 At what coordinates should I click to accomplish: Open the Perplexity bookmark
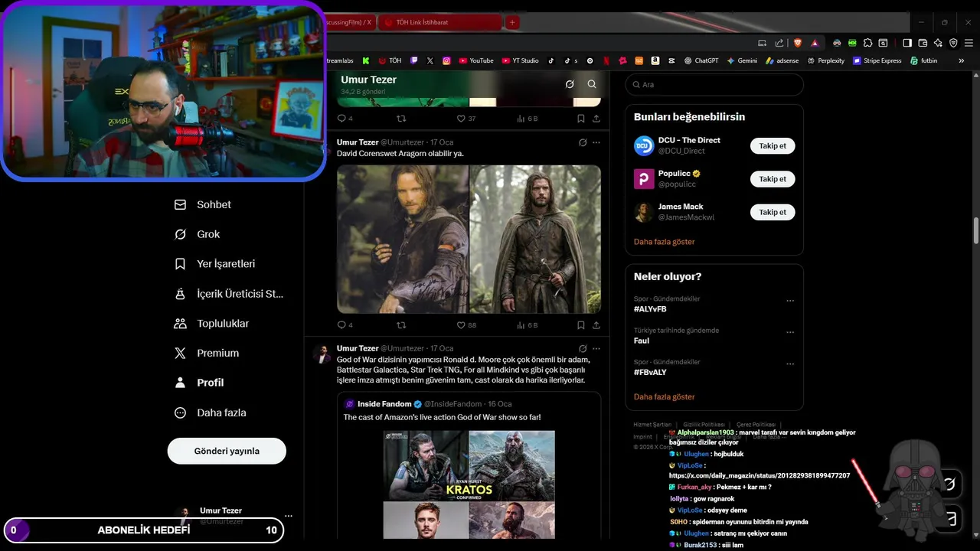pyautogui.click(x=825, y=60)
